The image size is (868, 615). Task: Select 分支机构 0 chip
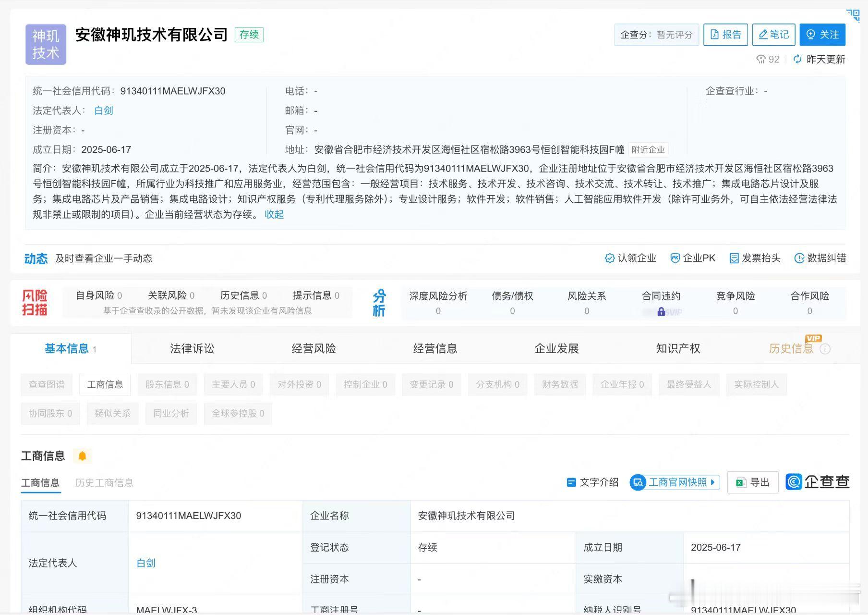tap(497, 384)
